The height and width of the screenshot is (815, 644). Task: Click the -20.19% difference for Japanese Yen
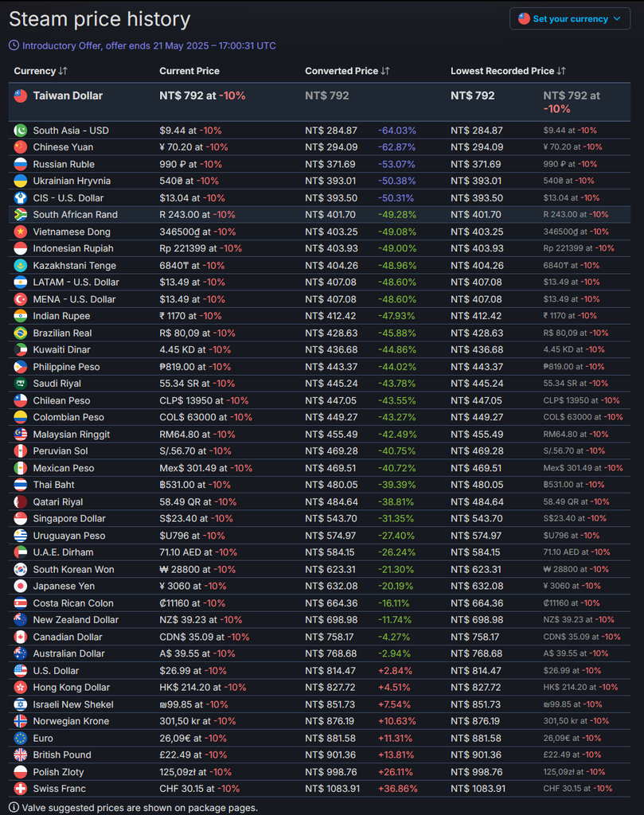[x=396, y=587]
